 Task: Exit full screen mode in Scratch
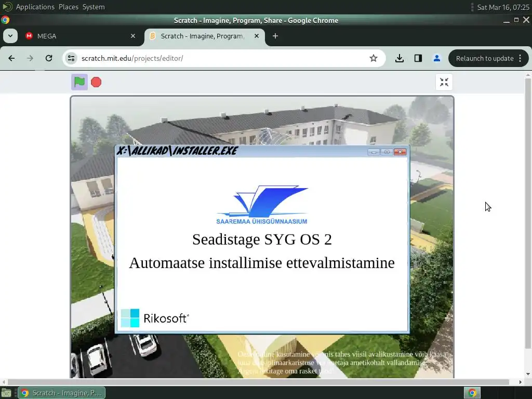point(444,82)
